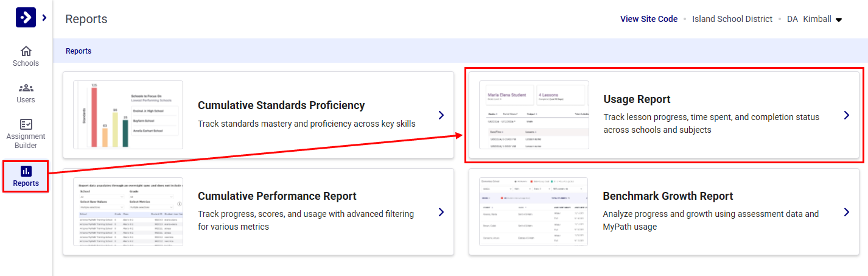Viewport: 868px width, 276px height.
Task: Expand the sidebar with the chevron arrow
Action: pyautogui.click(x=44, y=18)
